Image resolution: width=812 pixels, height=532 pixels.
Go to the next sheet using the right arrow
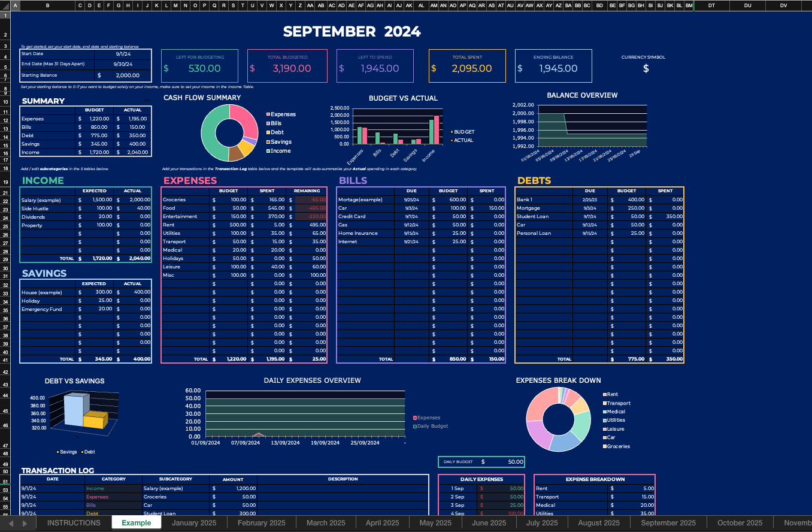pyautogui.click(x=26, y=523)
